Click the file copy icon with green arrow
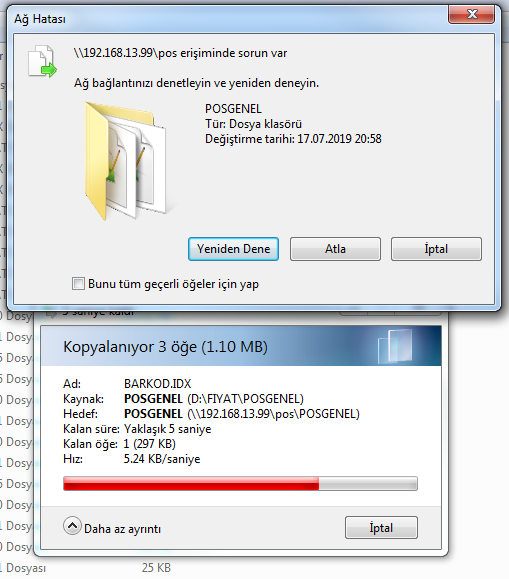Screen dimensions: 509x579 coord(42,61)
